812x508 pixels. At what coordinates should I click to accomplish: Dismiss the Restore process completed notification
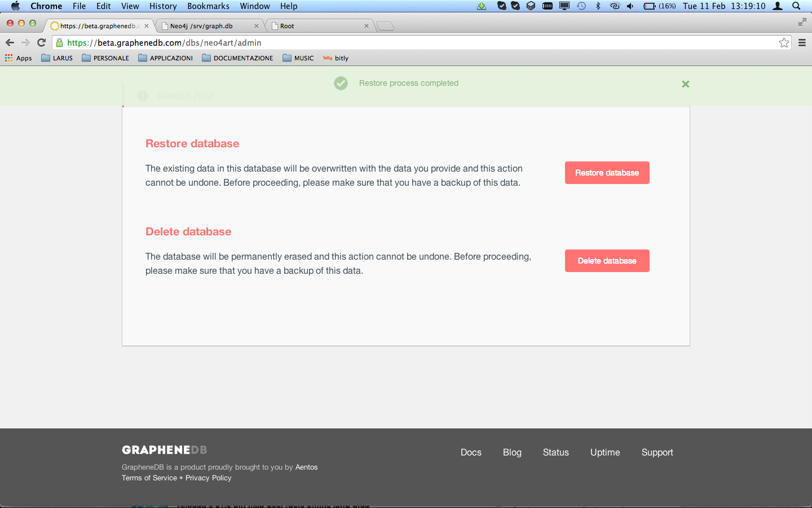(x=686, y=84)
